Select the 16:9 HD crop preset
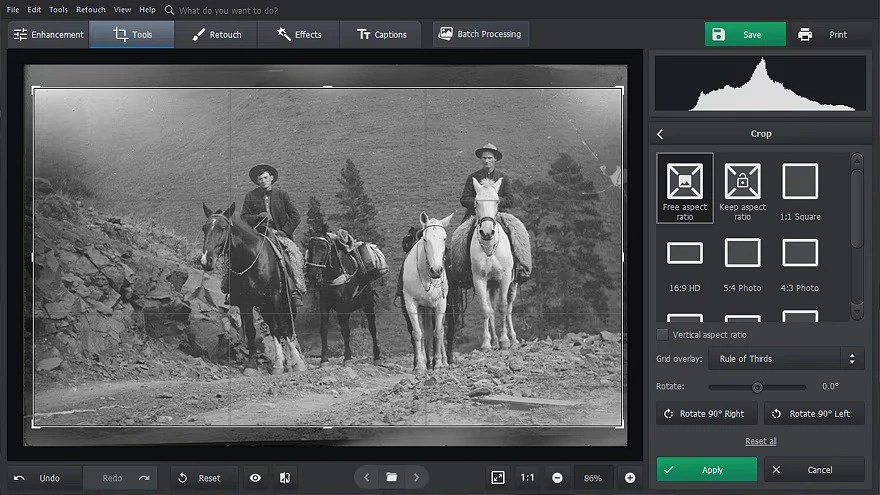Image resolution: width=880 pixels, height=495 pixels. coord(684,253)
